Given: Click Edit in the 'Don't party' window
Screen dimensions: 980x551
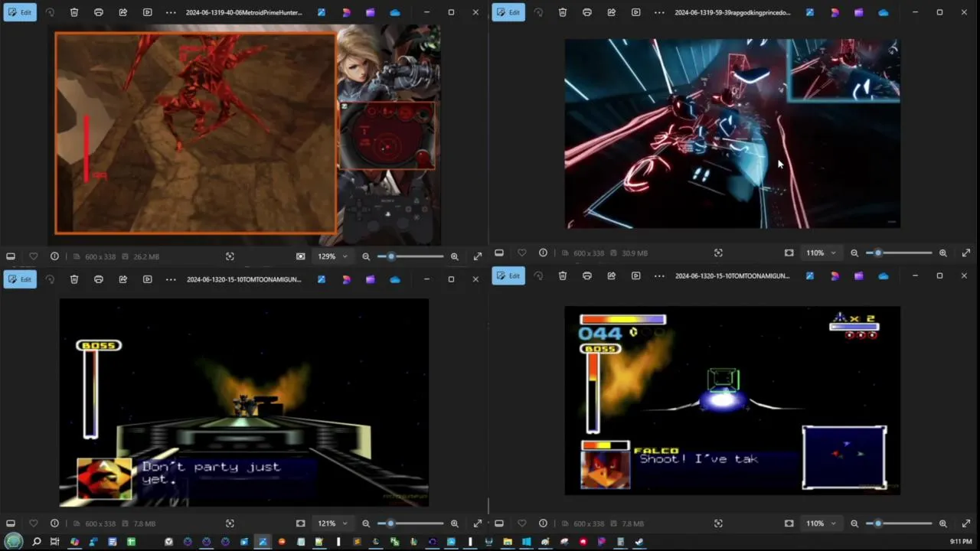Looking at the screenshot, I should [x=20, y=279].
